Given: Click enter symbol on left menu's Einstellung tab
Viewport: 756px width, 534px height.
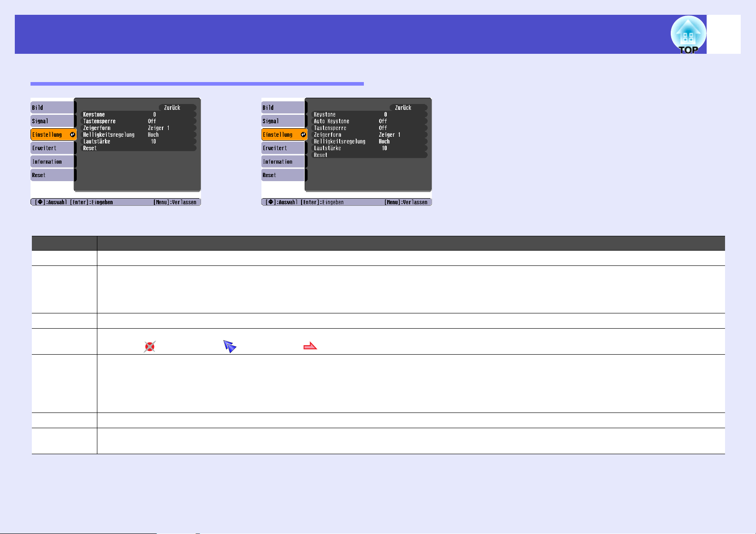Looking at the screenshot, I should pyautogui.click(x=72, y=135).
